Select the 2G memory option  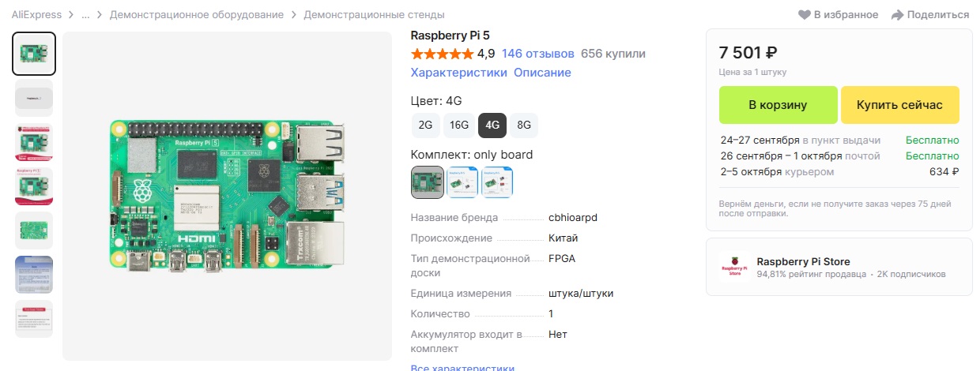click(425, 125)
